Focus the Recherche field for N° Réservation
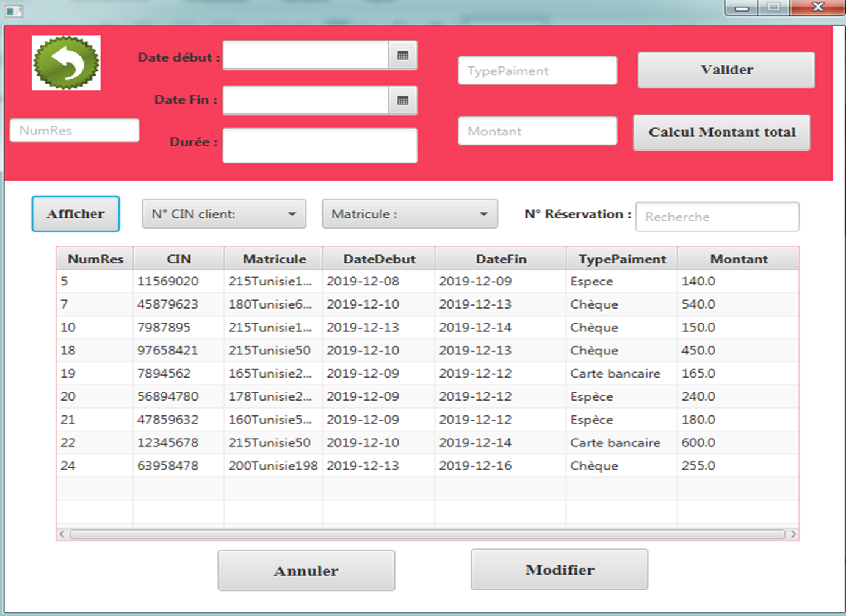The height and width of the screenshot is (616, 846). click(717, 217)
